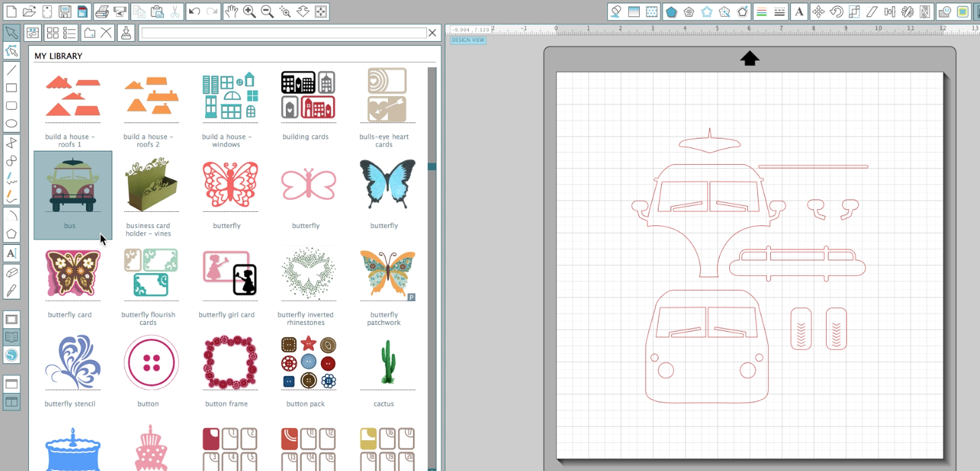Choose the Select arrow tool
Screen dimensions: 980x471
pos(11,32)
